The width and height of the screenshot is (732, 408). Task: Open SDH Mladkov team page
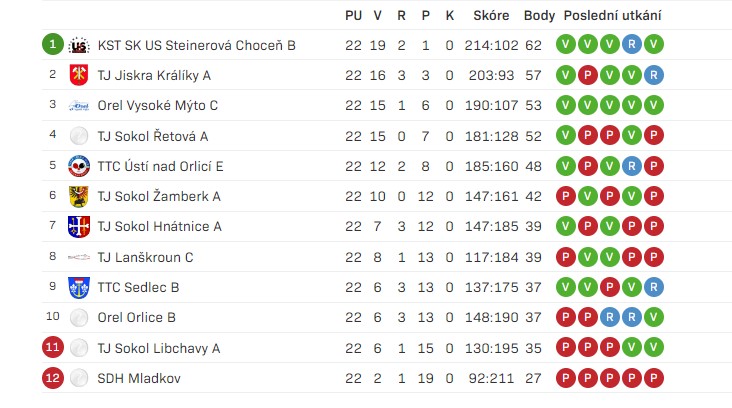tap(139, 378)
